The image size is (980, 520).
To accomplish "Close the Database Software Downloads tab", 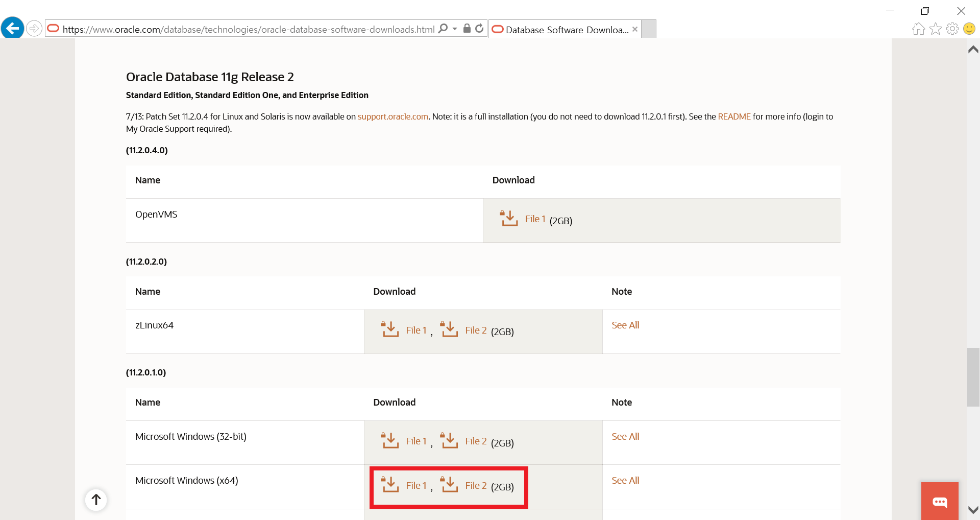I will tap(635, 29).
